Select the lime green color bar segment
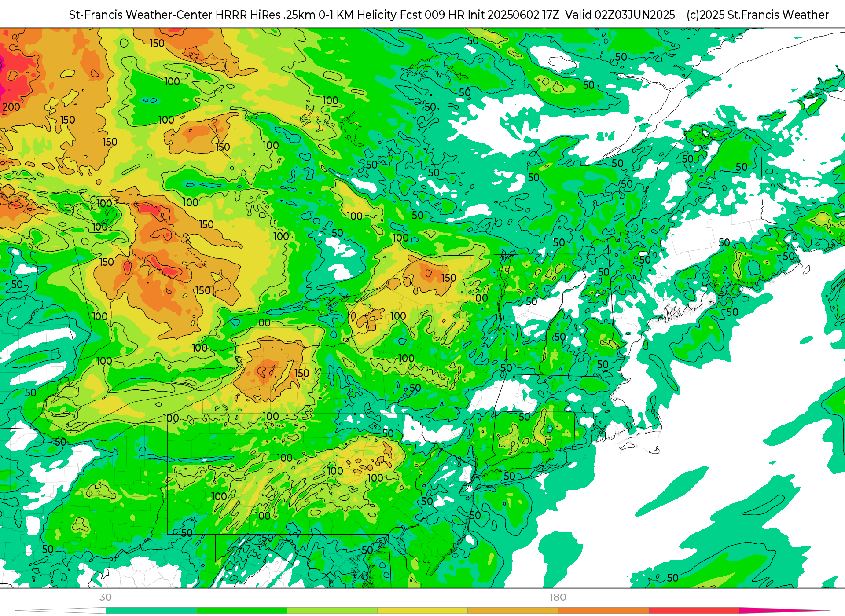The width and height of the screenshot is (845, 616). pos(332,611)
